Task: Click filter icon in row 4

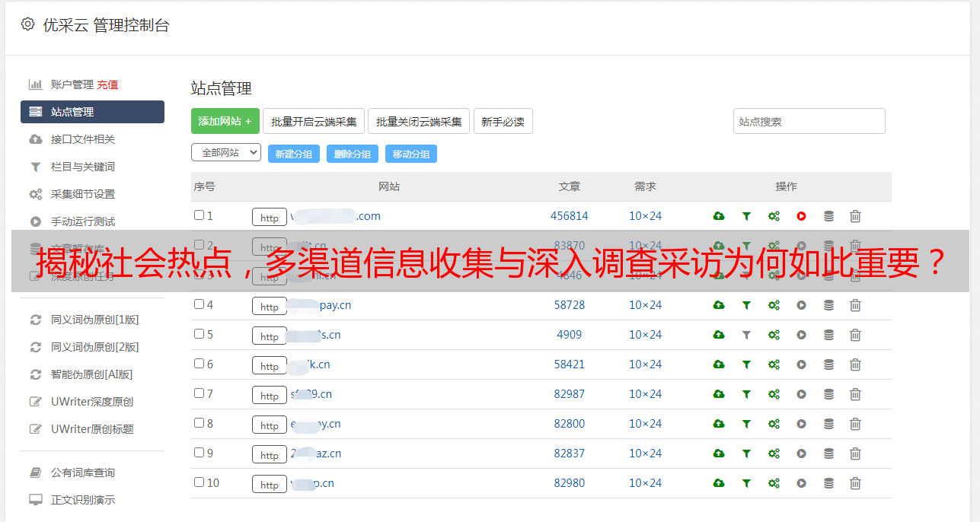Action: coord(746,305)
